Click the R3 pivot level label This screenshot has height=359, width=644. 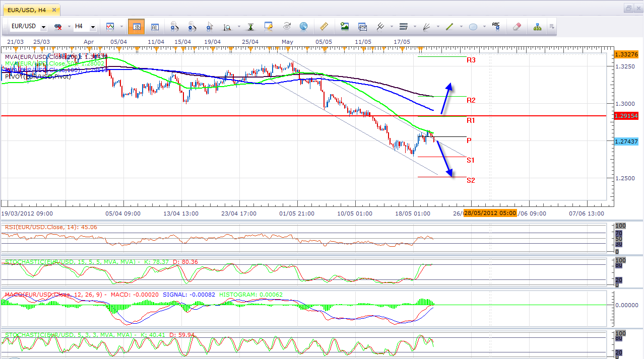(x=471, y=60)
